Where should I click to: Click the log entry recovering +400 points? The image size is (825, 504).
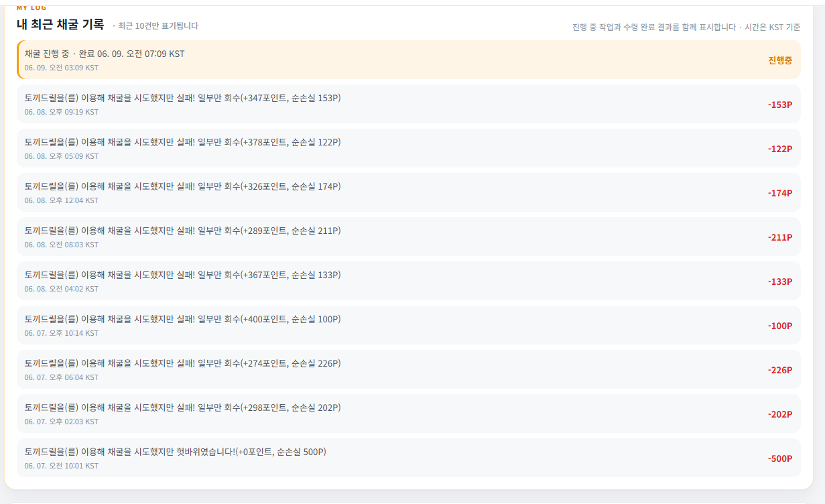[409, 325]
